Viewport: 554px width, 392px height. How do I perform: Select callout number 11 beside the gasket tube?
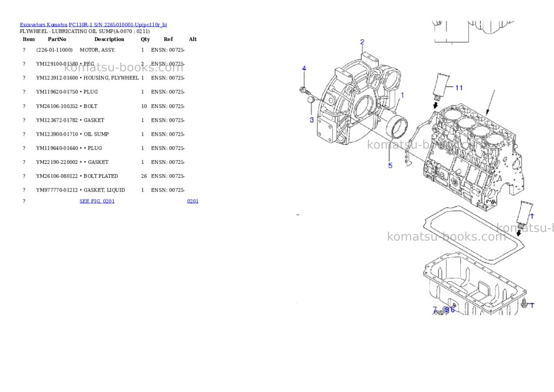(459, 88)
